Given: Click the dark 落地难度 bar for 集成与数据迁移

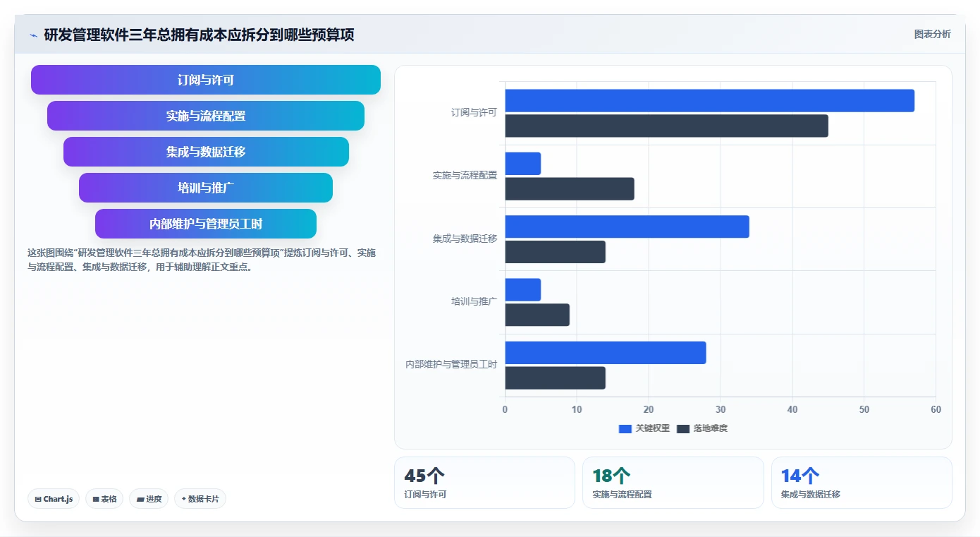Looking at the screenshot, I should click(555, 252).
